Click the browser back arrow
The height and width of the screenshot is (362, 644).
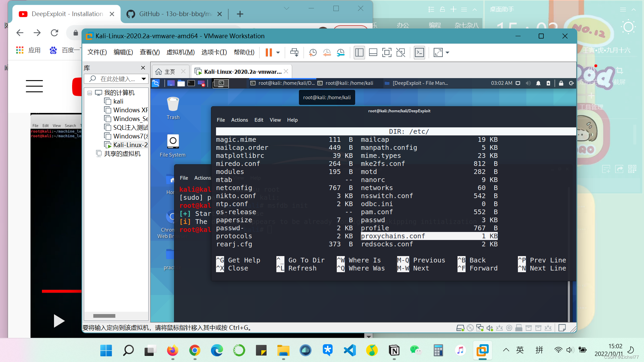pyautogui.click(x=20, y=33)
